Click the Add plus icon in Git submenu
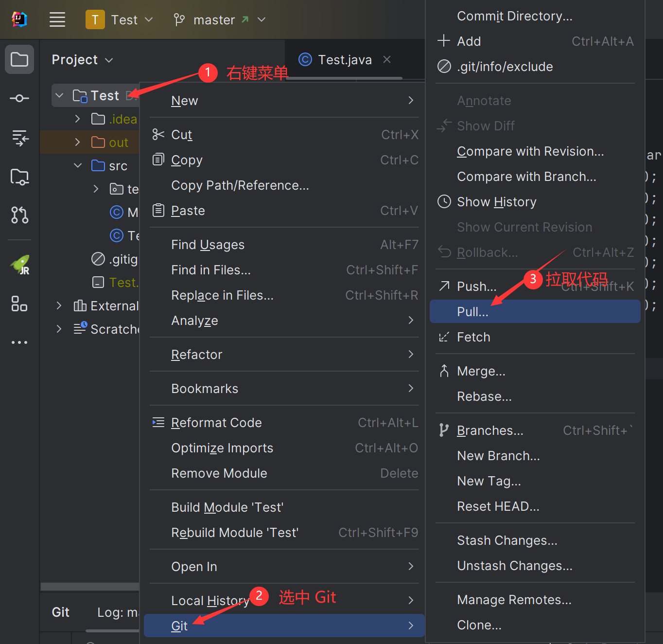The image size is (663, 644). pos(444,40)
